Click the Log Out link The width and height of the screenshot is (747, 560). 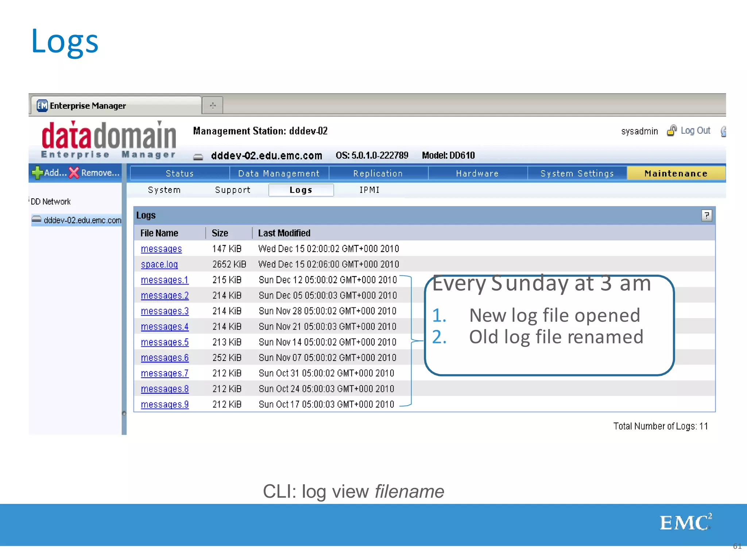coord(695,131)
